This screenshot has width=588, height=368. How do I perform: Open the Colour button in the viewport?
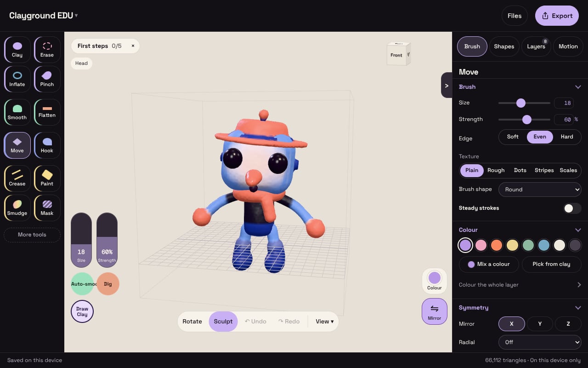tap(435, 281)
